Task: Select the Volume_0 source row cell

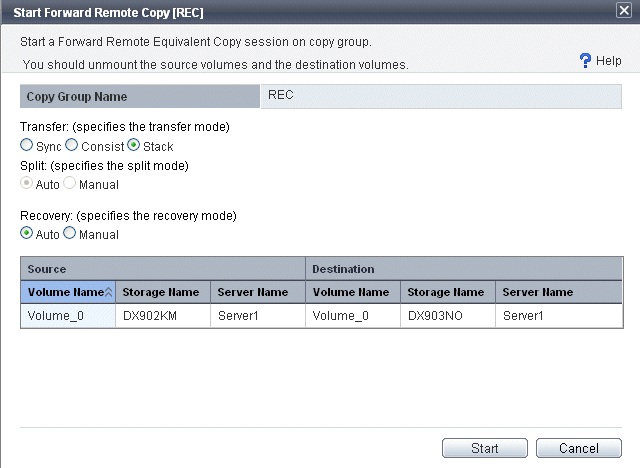Action: click(68, 315)
